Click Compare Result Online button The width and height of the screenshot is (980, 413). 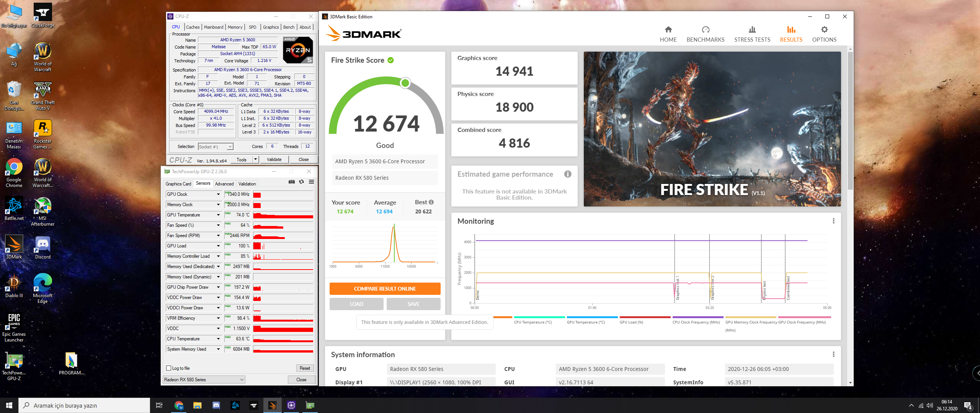point(385,289)
